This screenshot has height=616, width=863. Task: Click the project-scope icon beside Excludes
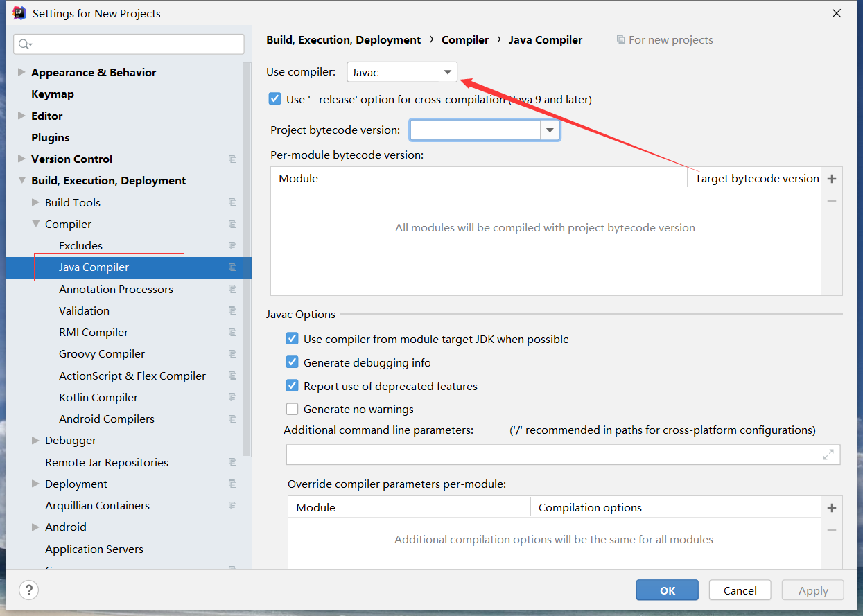[x=232, y=246]
